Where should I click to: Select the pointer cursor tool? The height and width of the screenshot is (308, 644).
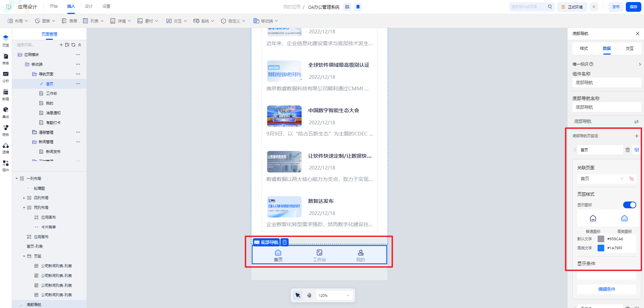pos(298,296)
